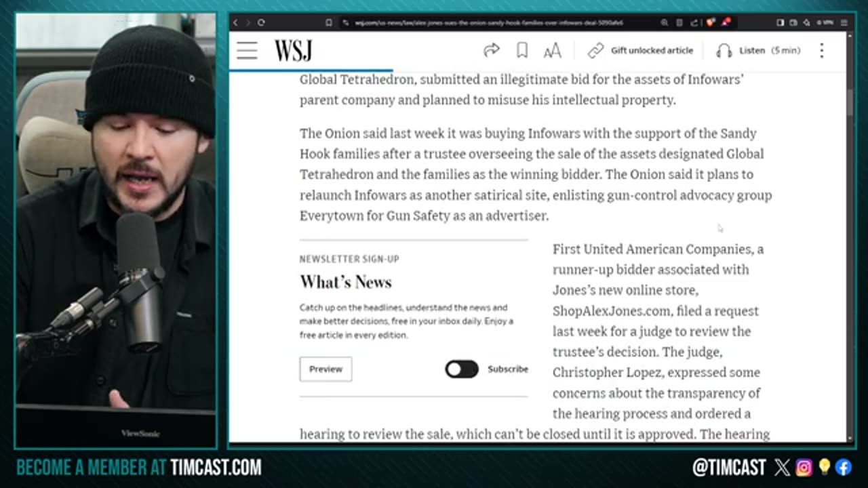Change text size with the AA icon
868x488 pixels.
pos(553,50)
